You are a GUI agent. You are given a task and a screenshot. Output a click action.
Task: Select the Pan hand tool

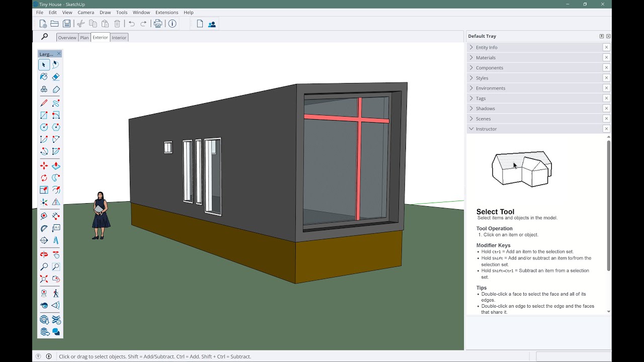click(x=56, y=254)
